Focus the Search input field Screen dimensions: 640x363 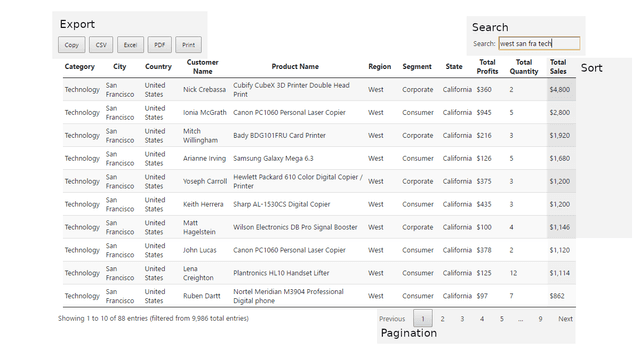(539, 43)
